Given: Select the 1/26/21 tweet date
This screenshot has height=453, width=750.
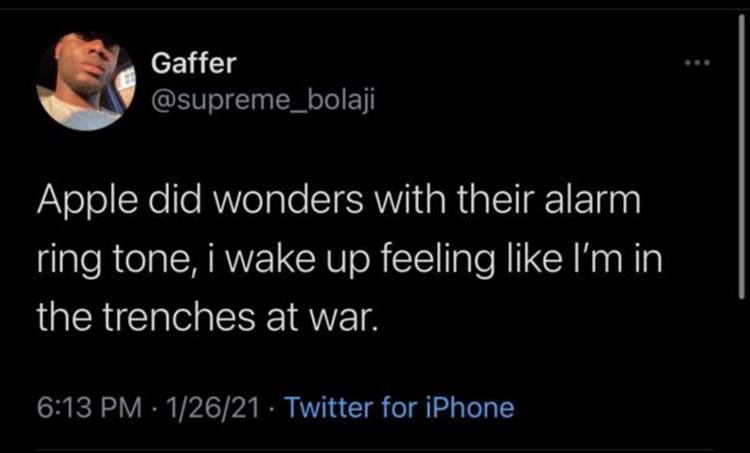Looking at the screenshot, I should pyautogui.click(x=214, y=407).
